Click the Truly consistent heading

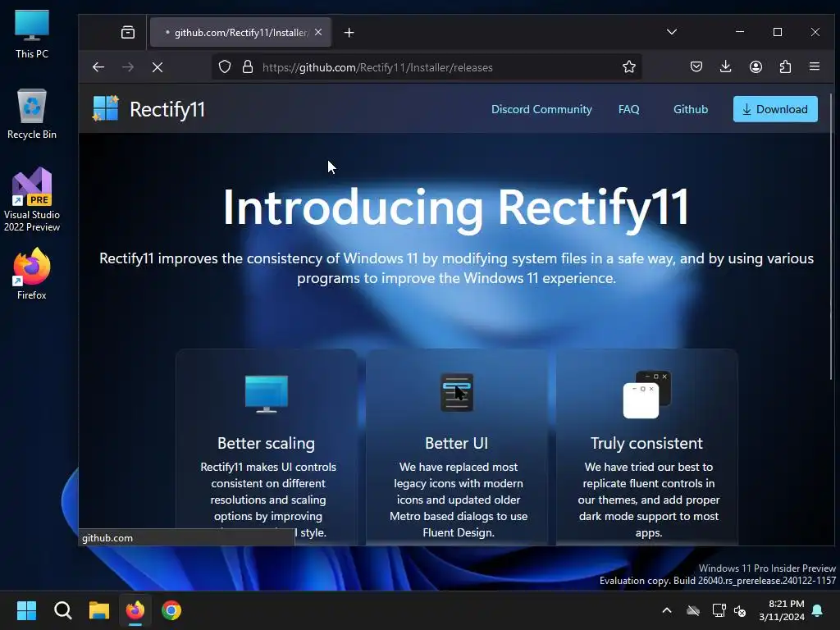click(646, 443)
